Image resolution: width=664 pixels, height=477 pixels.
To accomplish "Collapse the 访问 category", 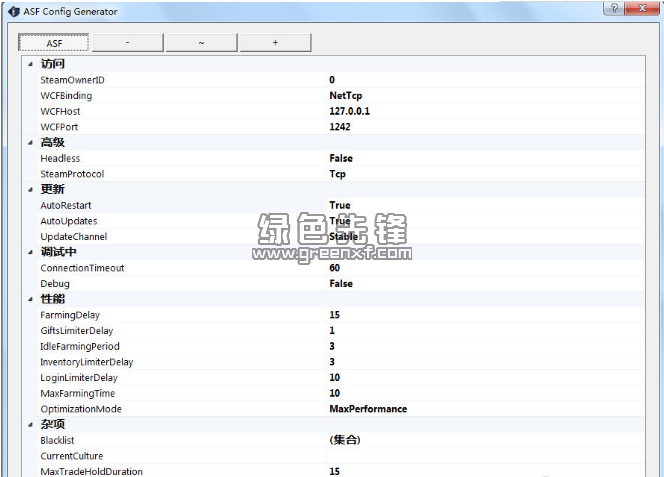I will (x=30, y=64).
